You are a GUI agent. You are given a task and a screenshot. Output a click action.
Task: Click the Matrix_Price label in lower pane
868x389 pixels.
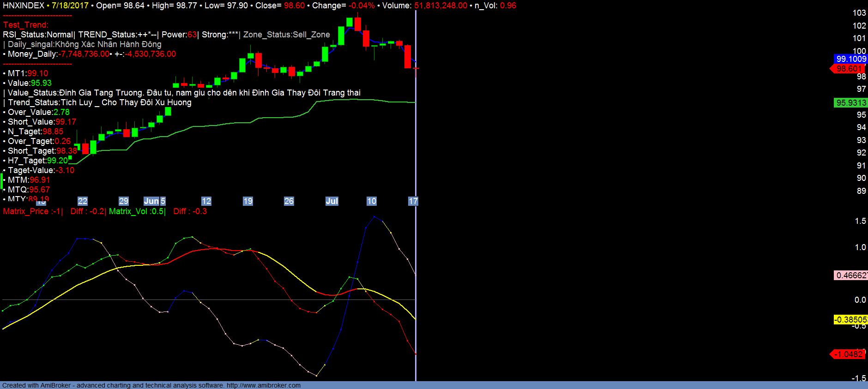[32, 211]
